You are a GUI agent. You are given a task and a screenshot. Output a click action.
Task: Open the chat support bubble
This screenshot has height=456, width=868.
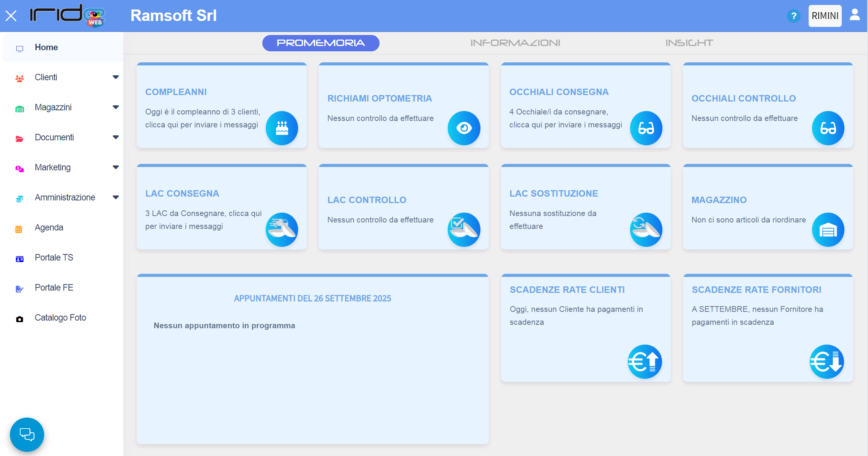coord(27,434)
